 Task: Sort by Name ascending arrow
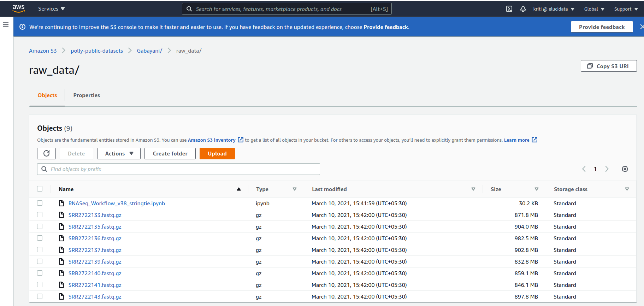coord(239,189)
